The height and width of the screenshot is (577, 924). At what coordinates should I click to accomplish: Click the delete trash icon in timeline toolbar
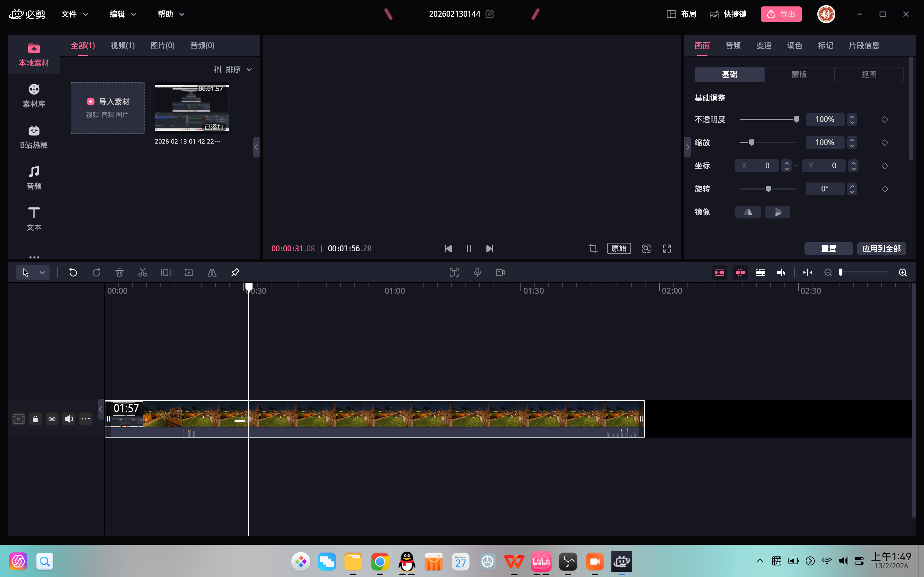[x=120, y=272]
